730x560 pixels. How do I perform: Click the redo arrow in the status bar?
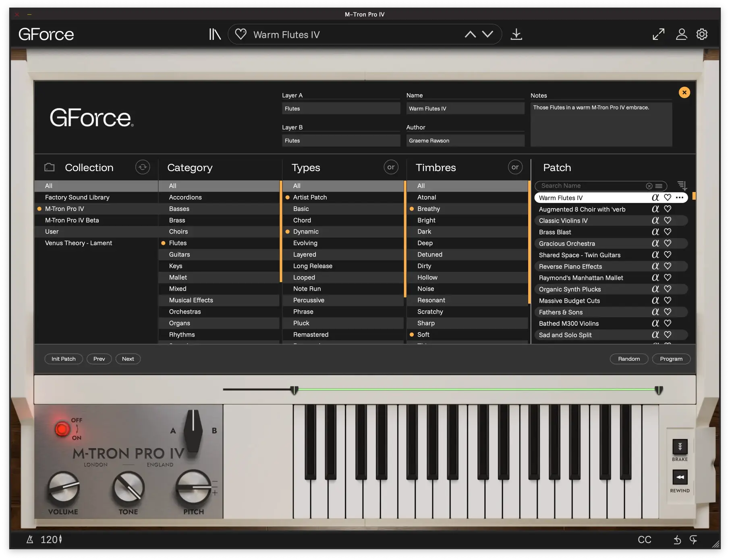693,540
